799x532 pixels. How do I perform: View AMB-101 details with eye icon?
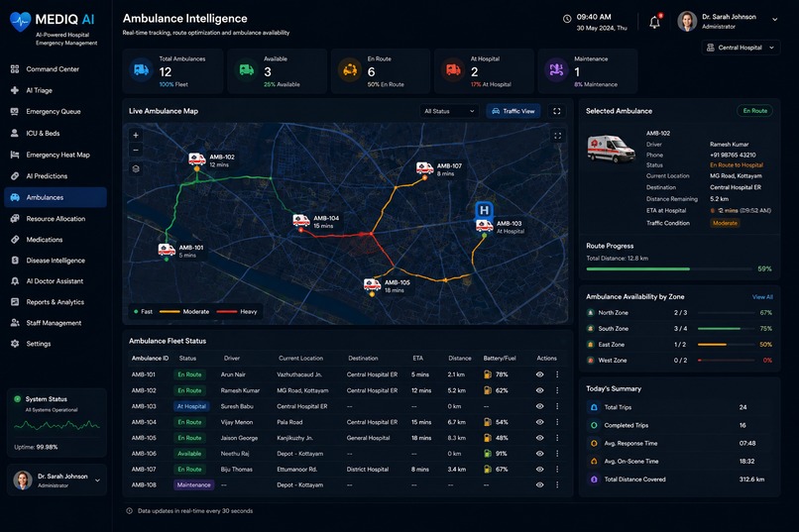point(539,374)
